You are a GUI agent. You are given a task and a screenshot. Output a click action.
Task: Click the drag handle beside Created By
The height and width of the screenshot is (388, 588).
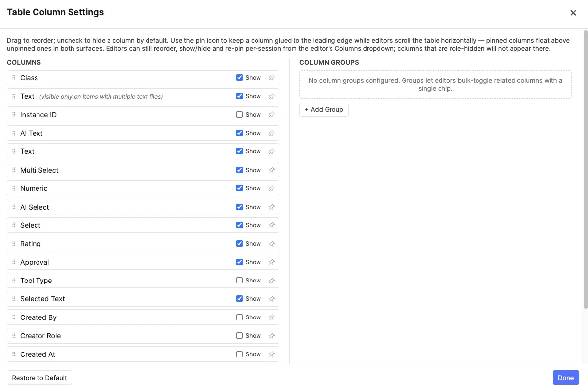point(13,317)
